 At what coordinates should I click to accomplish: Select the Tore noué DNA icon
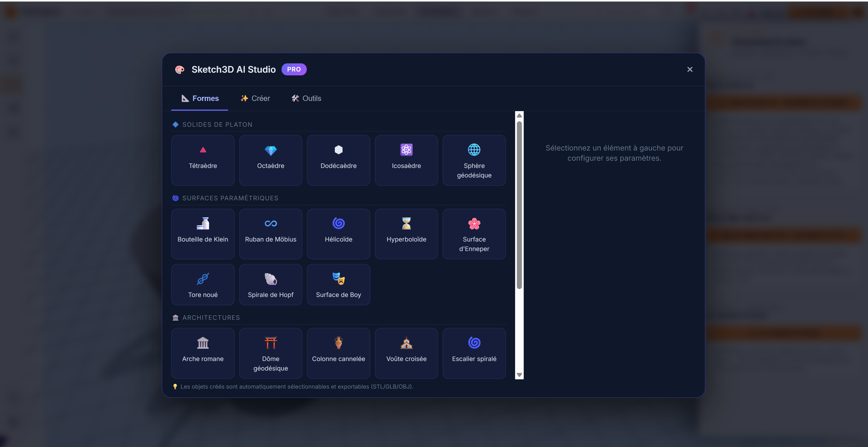coord(203,279)
